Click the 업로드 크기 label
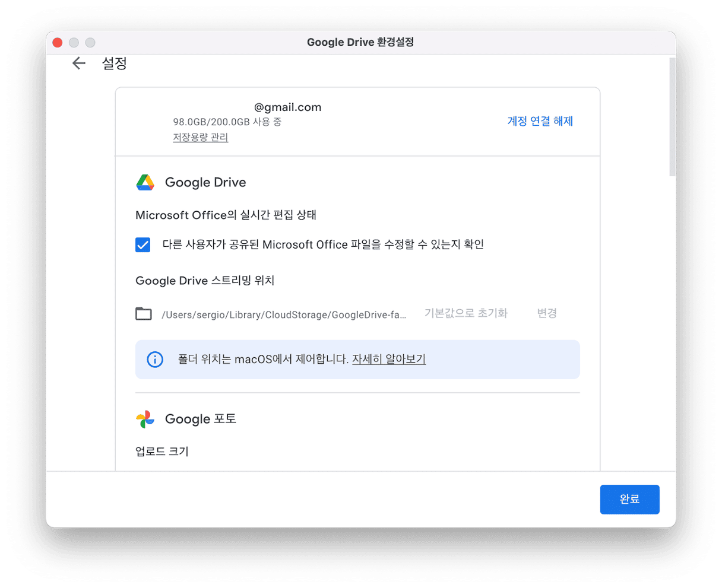The width and height of the screenshot is (722, 588). (x=162, y=452)
